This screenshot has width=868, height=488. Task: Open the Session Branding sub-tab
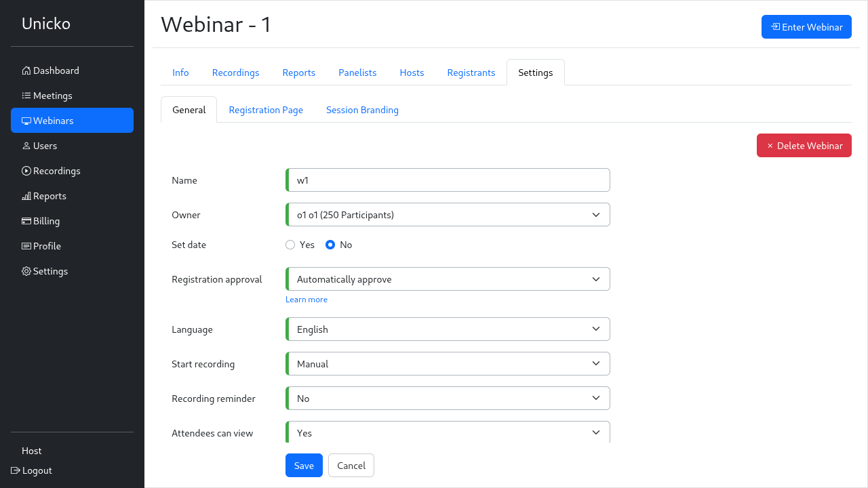362,110
